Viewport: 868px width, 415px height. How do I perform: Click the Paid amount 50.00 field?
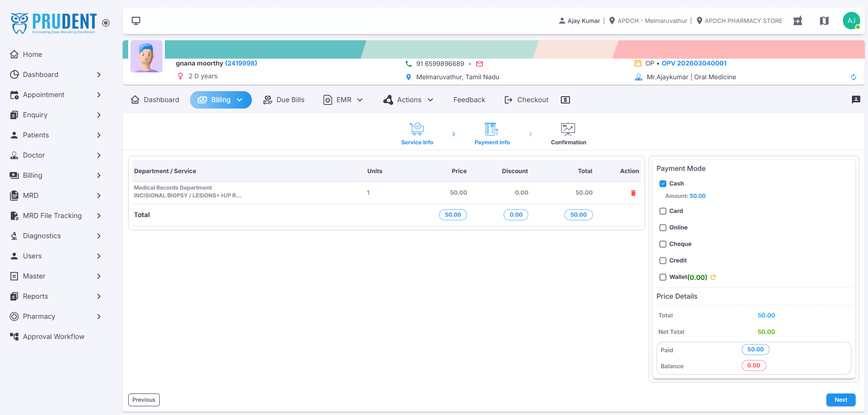click(755, 349)
